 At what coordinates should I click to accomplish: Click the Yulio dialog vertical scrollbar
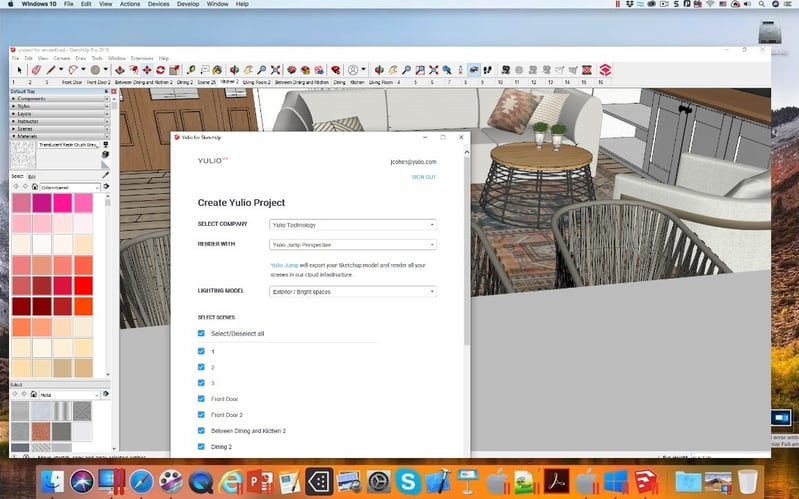[466, 250]
